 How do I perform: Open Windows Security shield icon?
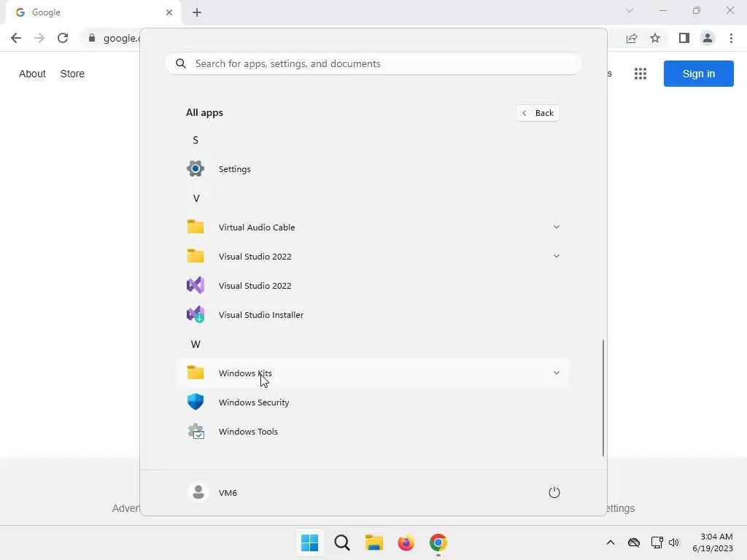pos(196,402)
